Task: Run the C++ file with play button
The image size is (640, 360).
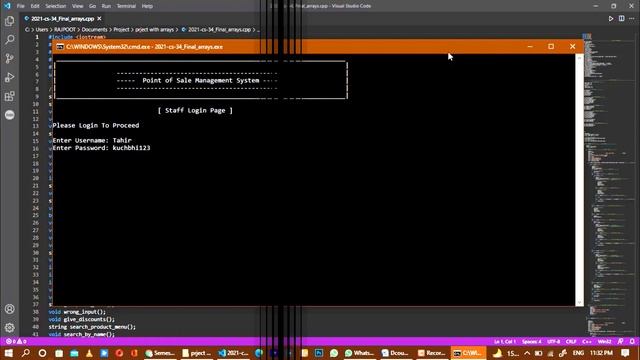Action: [x=611, y=19]
